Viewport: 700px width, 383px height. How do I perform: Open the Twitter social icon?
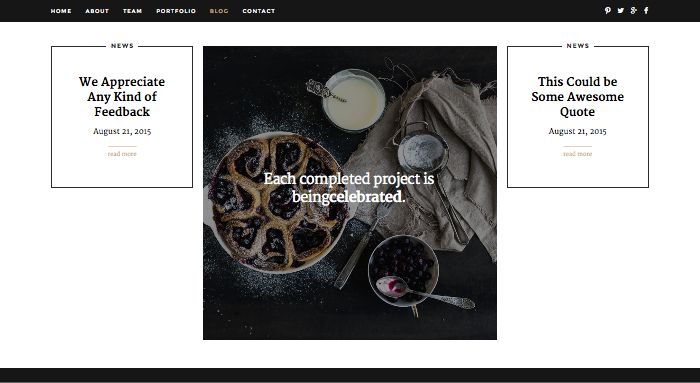621,11
